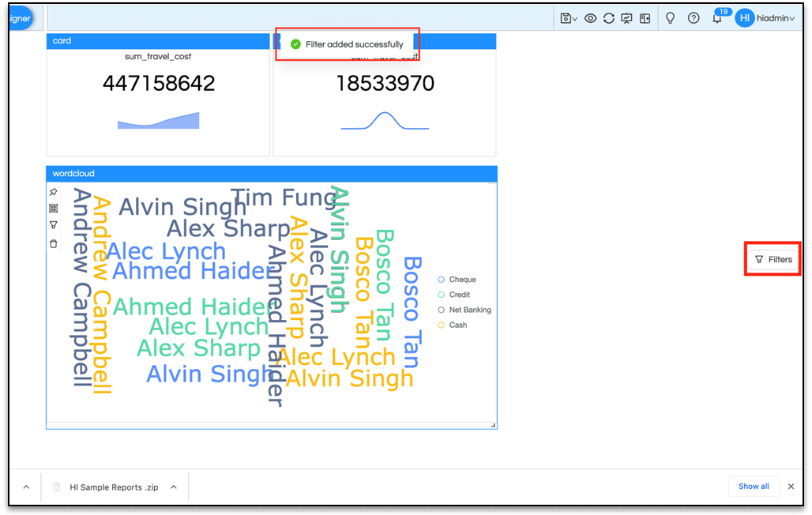Click the Filter added successfully message
The width and height of the screenshot is (812, 515).
[x=347, y=44]
